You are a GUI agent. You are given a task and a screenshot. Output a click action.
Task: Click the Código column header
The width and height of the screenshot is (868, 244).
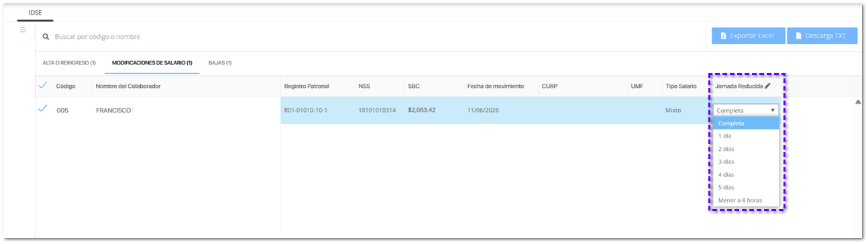(x=66, y=86)
